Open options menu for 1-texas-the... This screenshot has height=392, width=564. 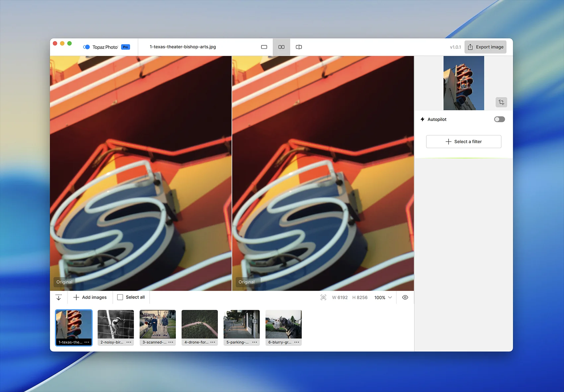point(87,342)
